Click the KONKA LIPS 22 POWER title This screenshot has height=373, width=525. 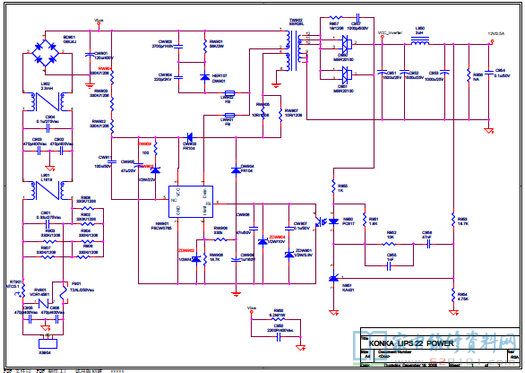(411, 343)
